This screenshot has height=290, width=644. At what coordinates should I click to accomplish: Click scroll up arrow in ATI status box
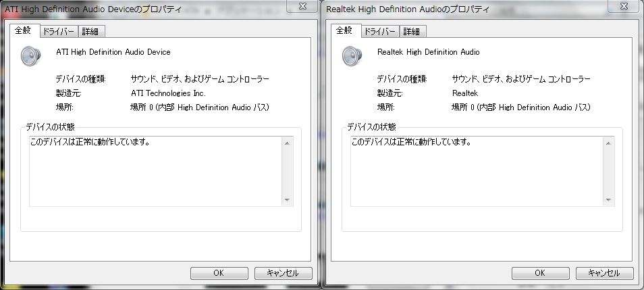[287, 143]
